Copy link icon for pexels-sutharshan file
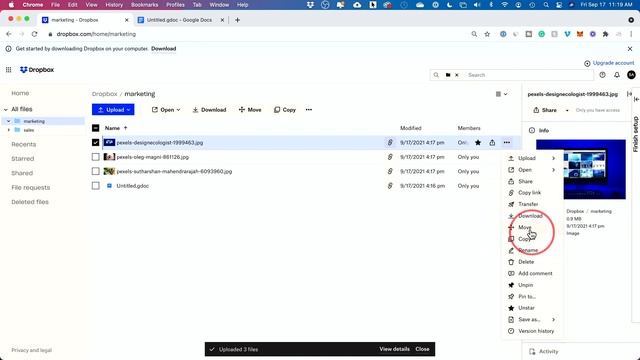 point(390,171)
